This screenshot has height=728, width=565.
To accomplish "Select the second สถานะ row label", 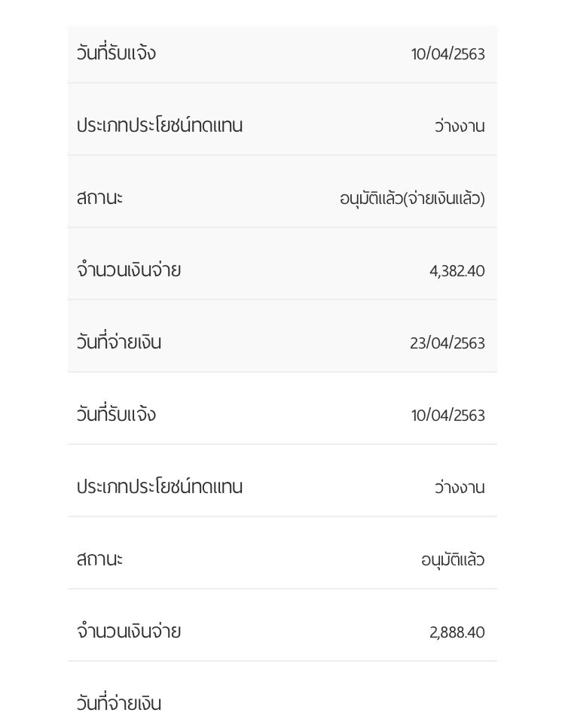I will [x=99, y=559].
